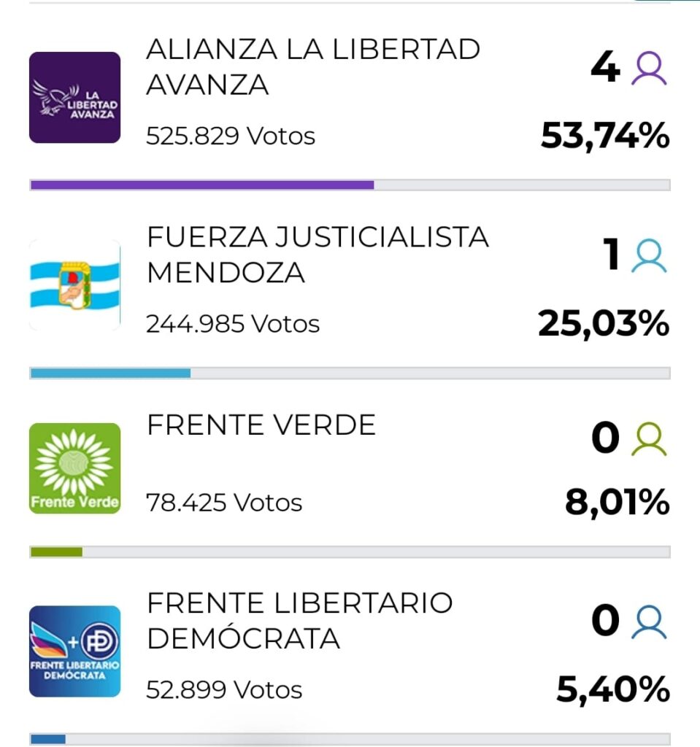The width and height of the screenshot is (700, 747).
Task: Click the purple seat icon beside 4
Action: tap(649, 70)
